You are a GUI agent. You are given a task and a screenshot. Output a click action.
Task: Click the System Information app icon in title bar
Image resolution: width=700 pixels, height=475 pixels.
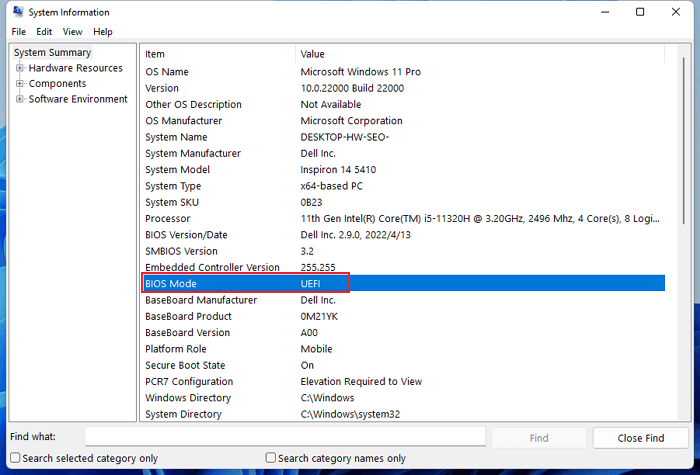pyautogui.click(x=15, y=12)
